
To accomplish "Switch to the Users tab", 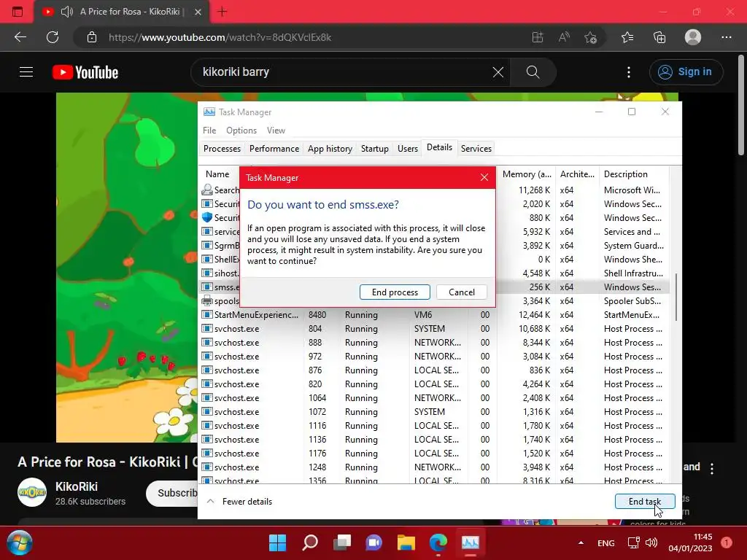I will [407, 149].
